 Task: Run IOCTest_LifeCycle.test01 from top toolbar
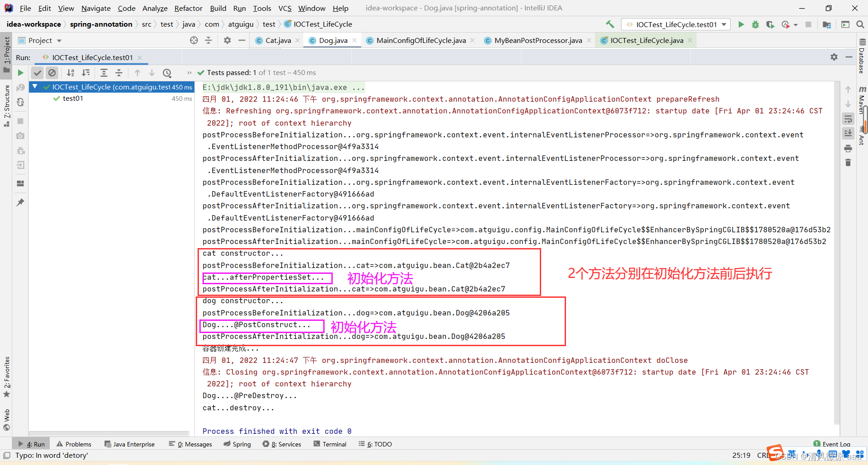click(741, 24)
